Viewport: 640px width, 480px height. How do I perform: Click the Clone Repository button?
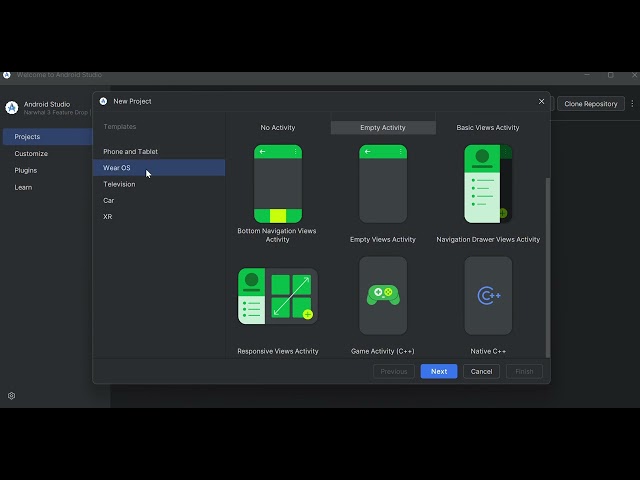pos(591,104)
